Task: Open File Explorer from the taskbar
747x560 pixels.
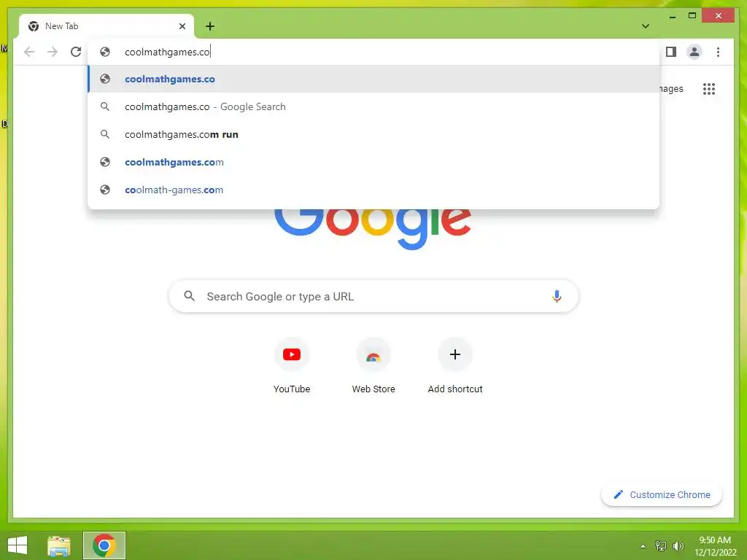Action: 59,545
